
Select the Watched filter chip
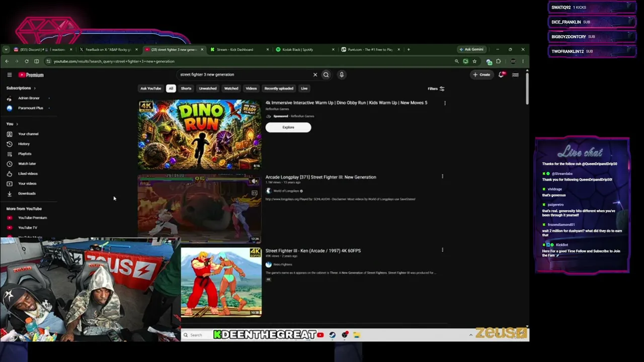pos(231,88)
